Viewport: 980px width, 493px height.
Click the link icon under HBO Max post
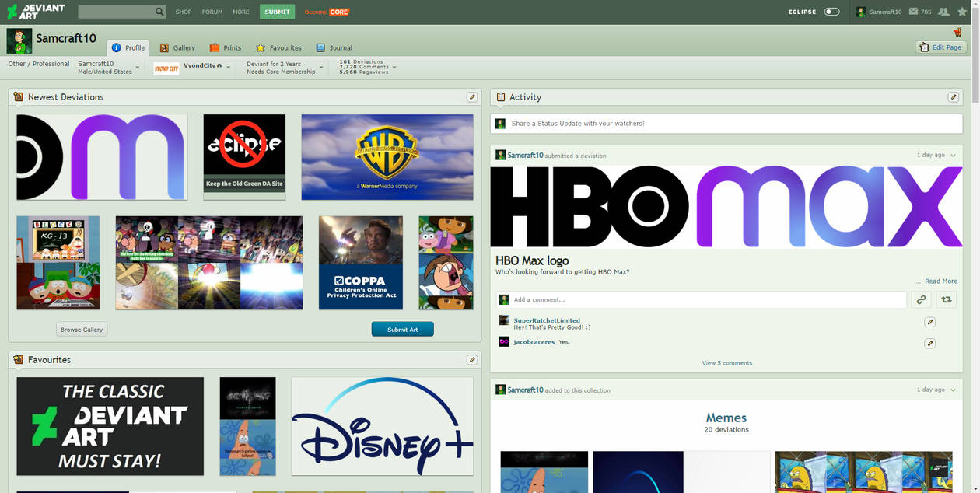[921, 299]
